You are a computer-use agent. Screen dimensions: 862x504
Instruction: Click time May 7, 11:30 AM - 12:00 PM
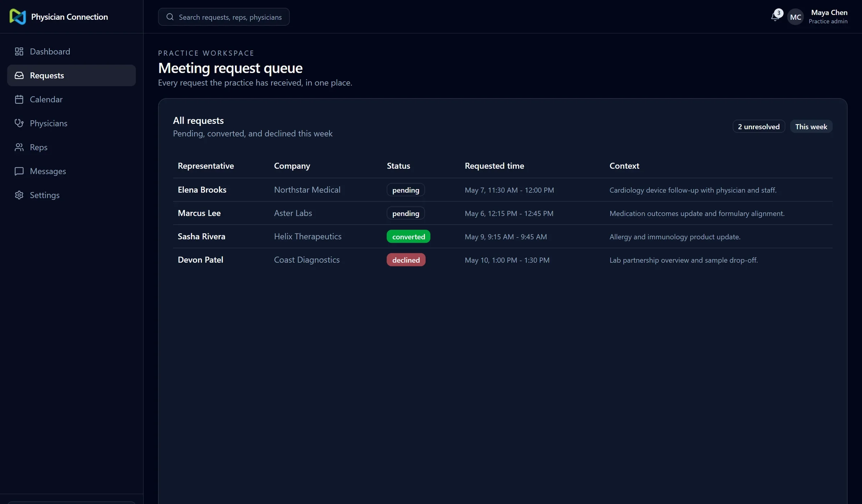pyautogui.click(x=509, y=190)
